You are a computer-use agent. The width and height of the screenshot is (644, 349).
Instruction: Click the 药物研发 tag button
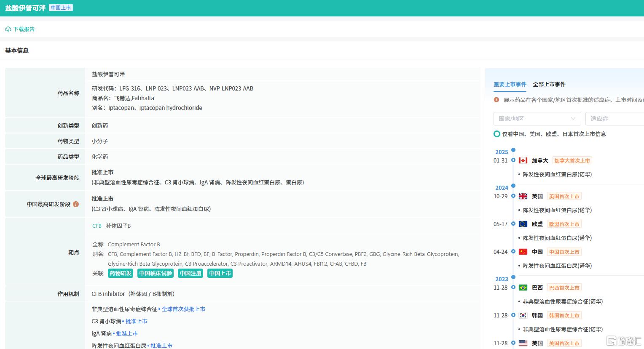[121, 273]
